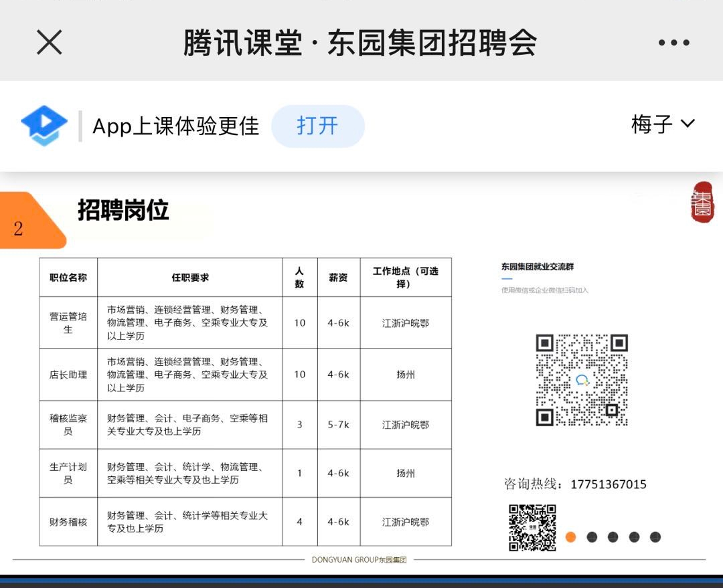
Task: Click the 稽核监察员 position cell
Action: pos(68,425)
